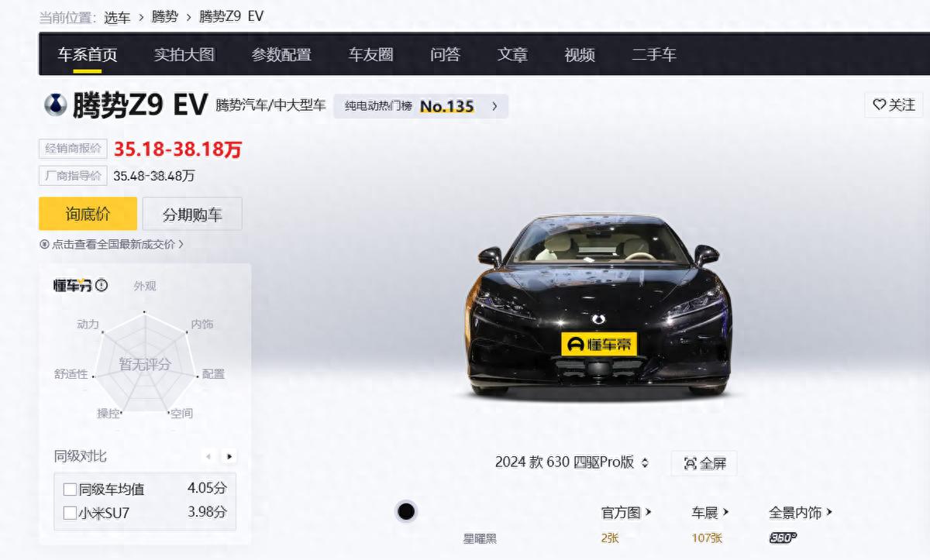Click the 3.98分 score value

pyautogui.click(x=207, y=512)
